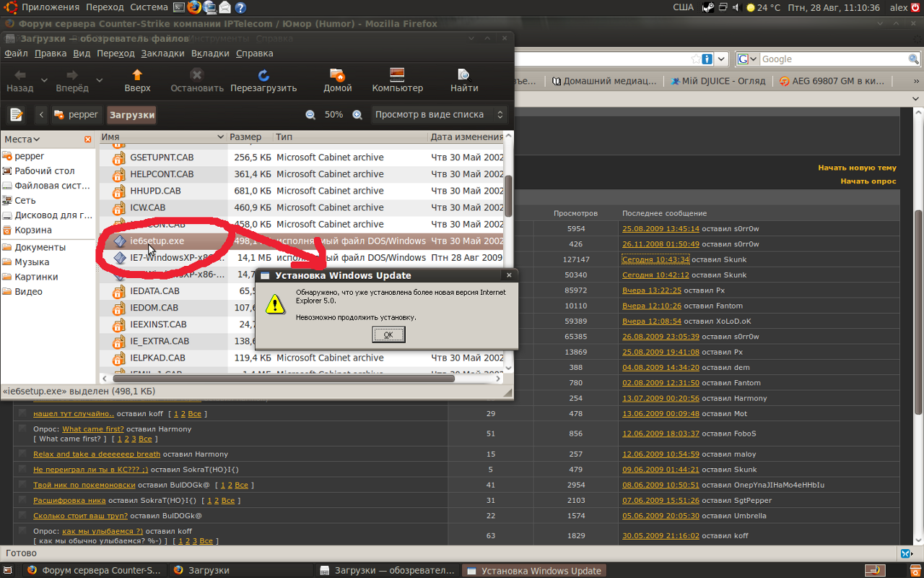The height and width of the screenshot is (578, 924).
Task: Open the Закладки menu in file browser
Action: (x=162, y=53)
